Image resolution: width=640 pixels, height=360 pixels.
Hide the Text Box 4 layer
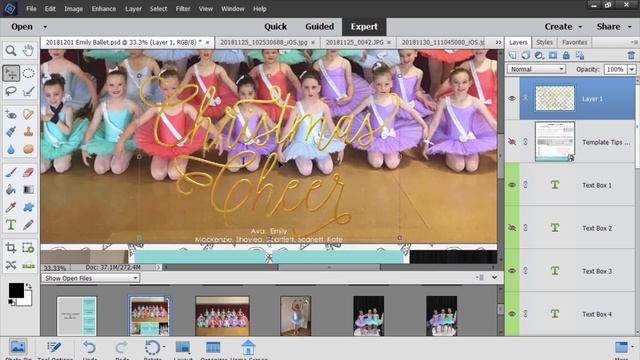(512, 314)
